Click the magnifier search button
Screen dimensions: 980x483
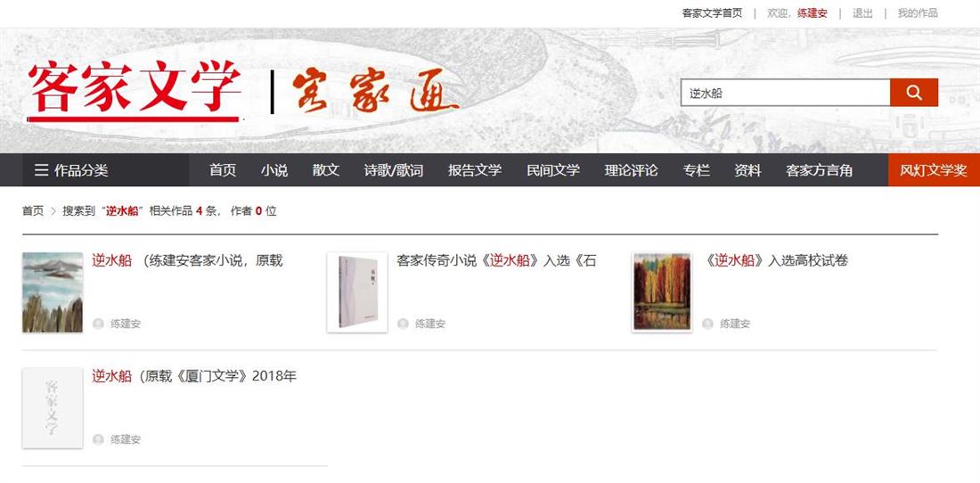[914, 93]
